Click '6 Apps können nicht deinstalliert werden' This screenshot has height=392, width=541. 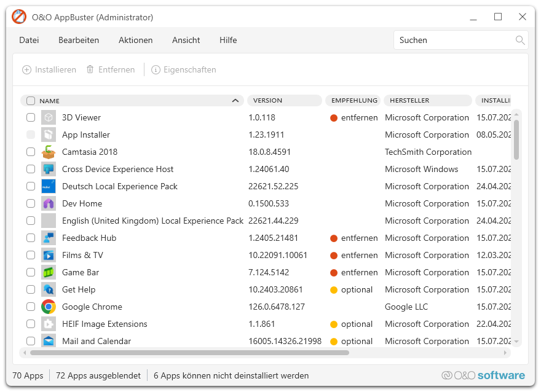coord(231,375)
